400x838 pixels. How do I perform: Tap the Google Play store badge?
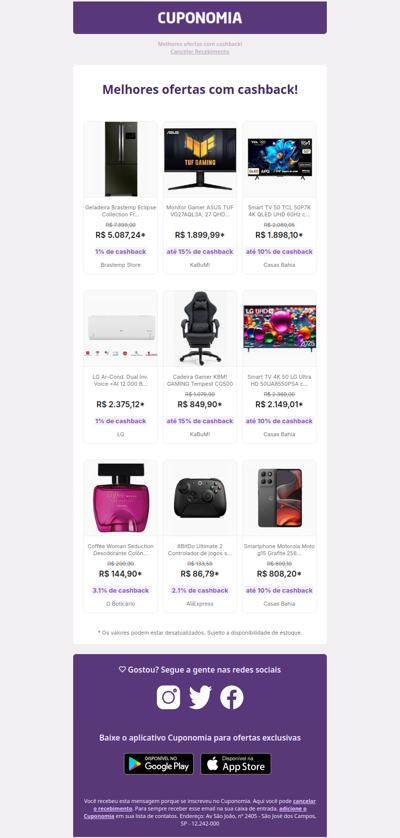click(159, 764)
